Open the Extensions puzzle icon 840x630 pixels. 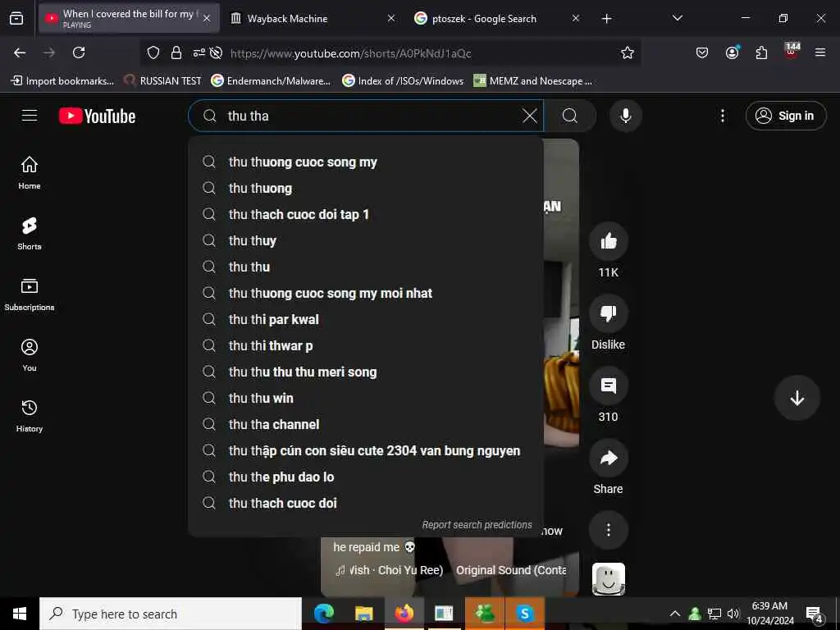[761, 52]
